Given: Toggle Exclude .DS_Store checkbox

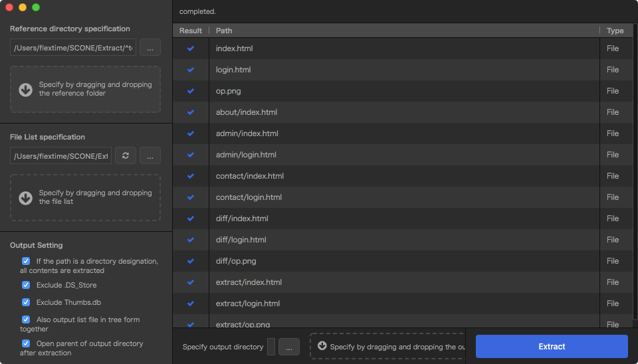Looking at the screenshot, I should [x=26, y=285].
